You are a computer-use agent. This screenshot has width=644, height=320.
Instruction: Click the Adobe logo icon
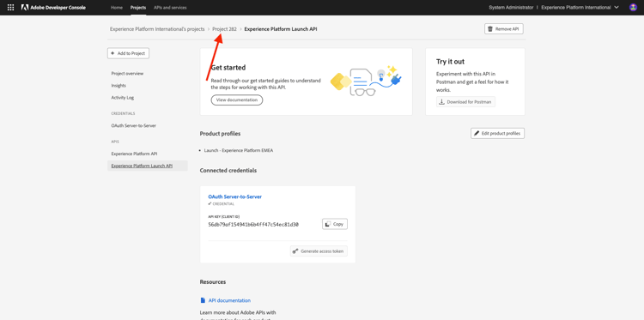pyautogui.click(x=25, y=8)
